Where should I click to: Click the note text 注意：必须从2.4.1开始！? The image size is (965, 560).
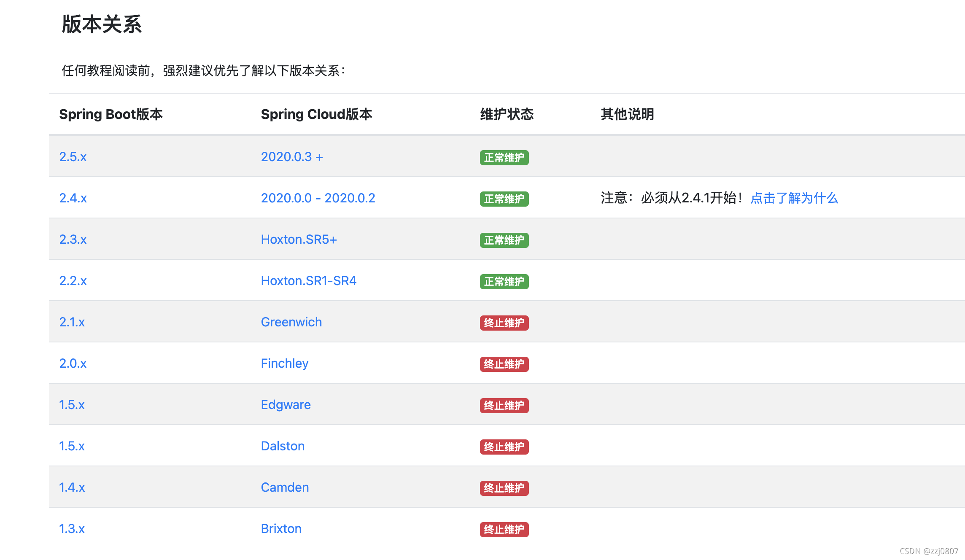point(671,198)
